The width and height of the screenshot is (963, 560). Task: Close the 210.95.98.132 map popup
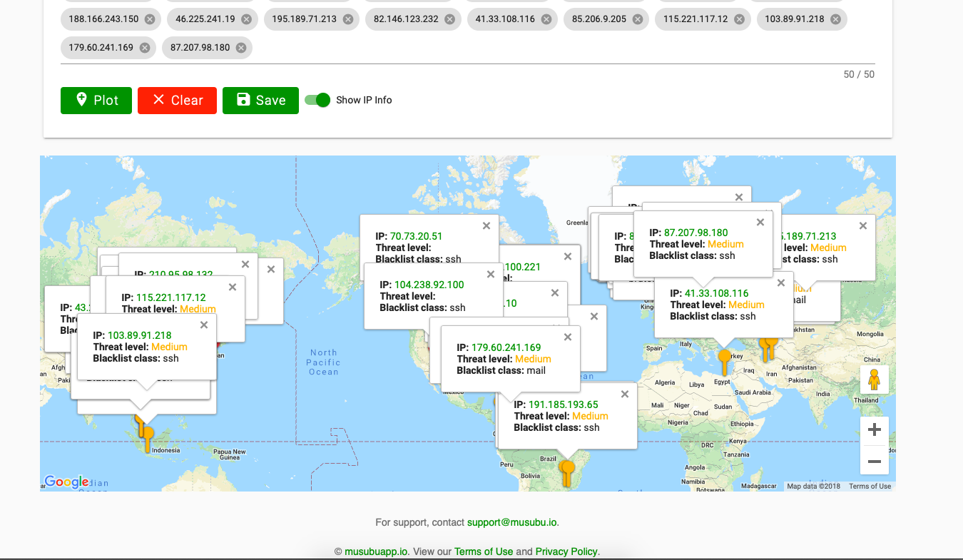pos(245,264)
